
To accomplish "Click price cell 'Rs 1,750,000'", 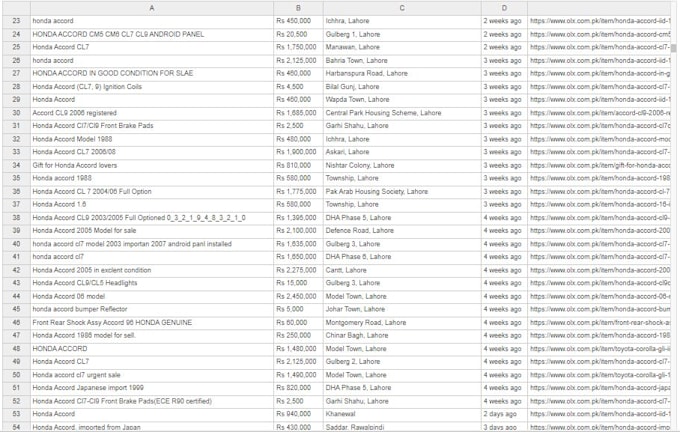I will tap(298, 47).
